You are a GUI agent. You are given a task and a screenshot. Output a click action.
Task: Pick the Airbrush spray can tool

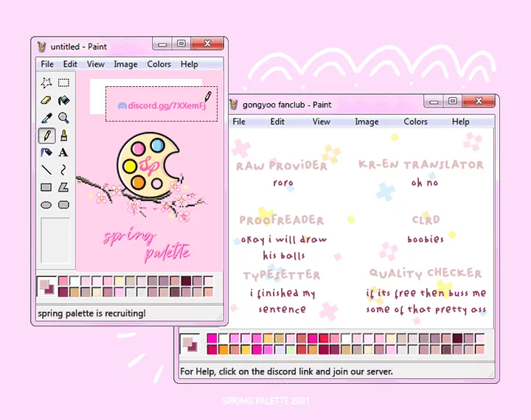pos(46,153)
